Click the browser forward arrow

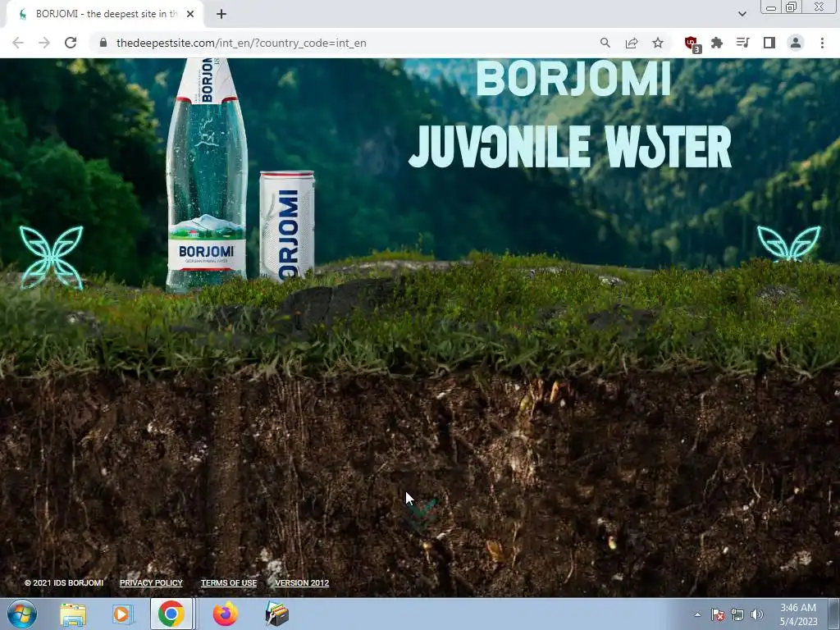pos(44,43)
